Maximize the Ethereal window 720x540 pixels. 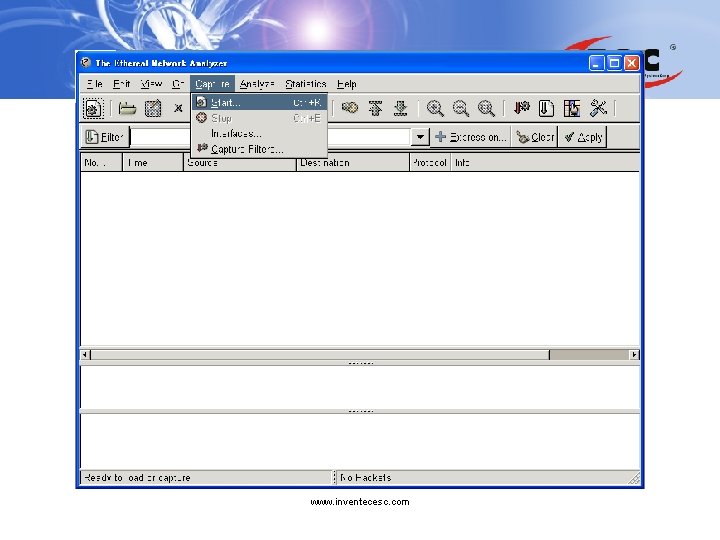coord(614,63)
